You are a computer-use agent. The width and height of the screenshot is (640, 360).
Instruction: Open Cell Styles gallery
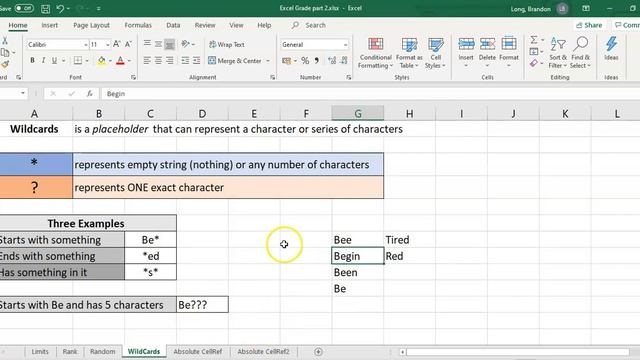tap(436, 53)
